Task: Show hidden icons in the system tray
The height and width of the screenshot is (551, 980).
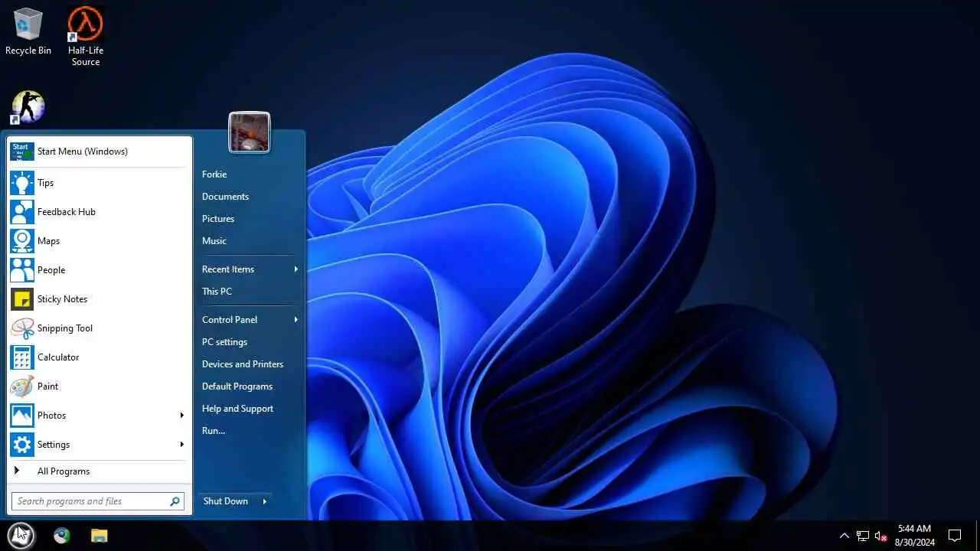Action: 844,536
